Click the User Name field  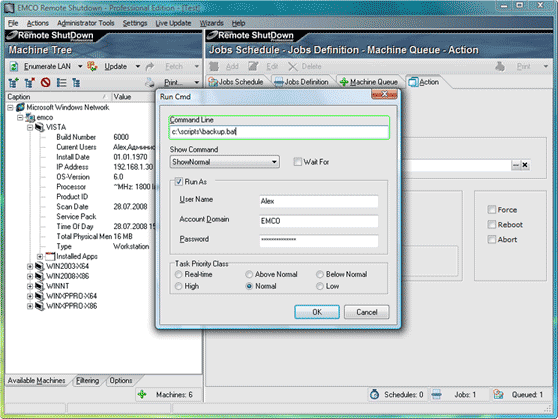[319, 201]
